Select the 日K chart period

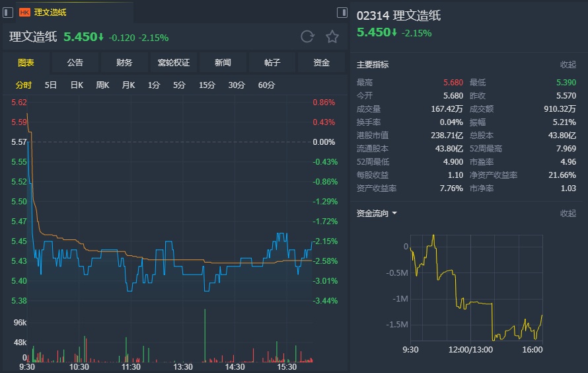[77, 85]
